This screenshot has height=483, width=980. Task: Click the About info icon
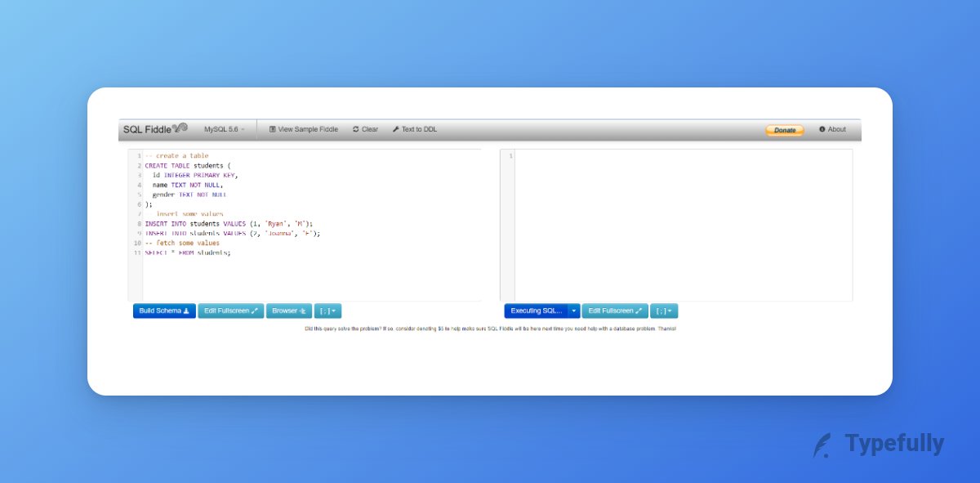[822, 129]
